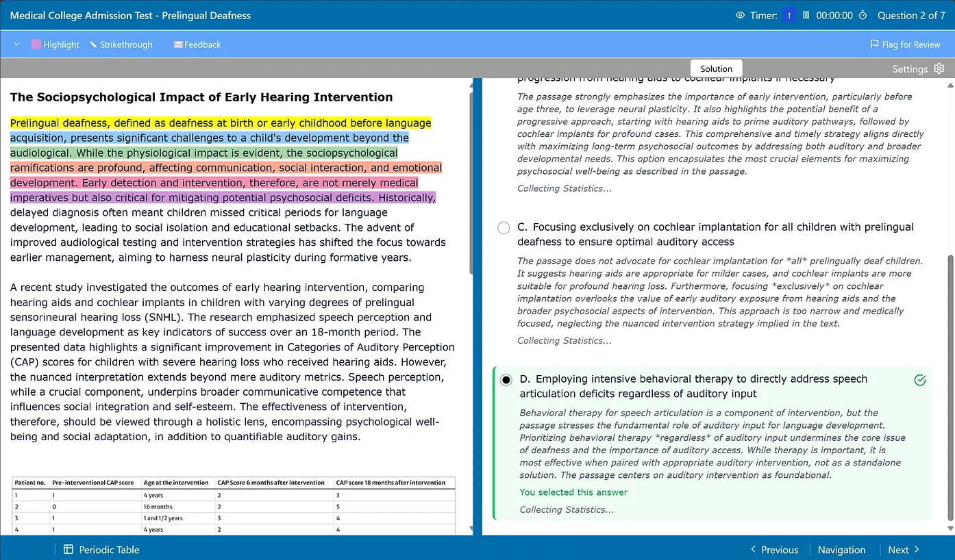Click 'Collecting Statistics...' under option D
The image size is (955, 560).
567,509
